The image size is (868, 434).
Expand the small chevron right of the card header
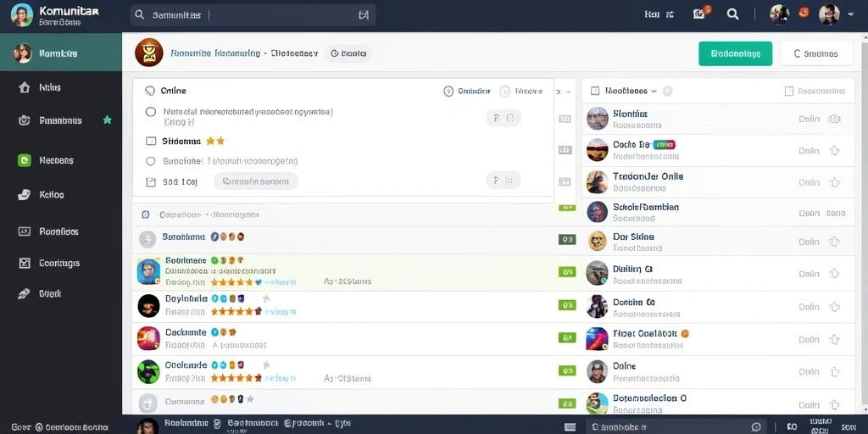tap(569, 92)
